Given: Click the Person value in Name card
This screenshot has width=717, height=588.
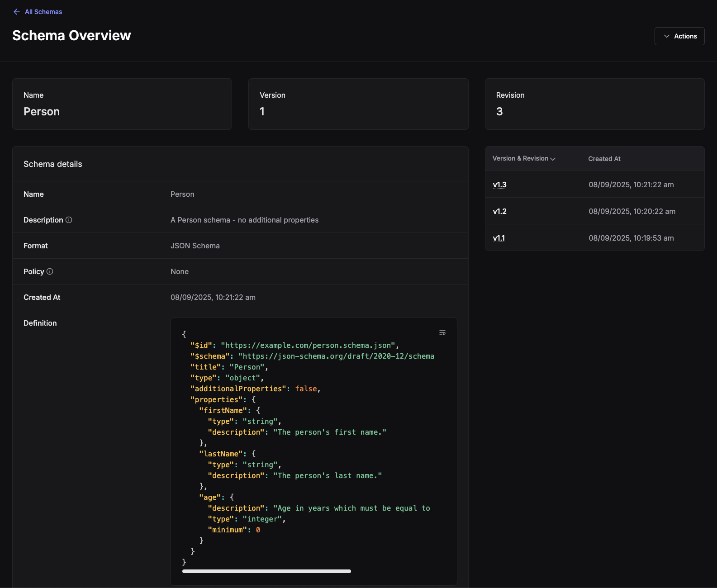Looking at the screenshot, I should coord(42,112).
